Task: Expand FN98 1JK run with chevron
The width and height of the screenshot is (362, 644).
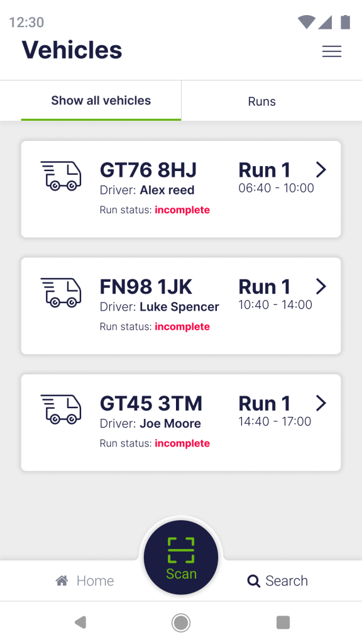Action: (x=321, y=286)
